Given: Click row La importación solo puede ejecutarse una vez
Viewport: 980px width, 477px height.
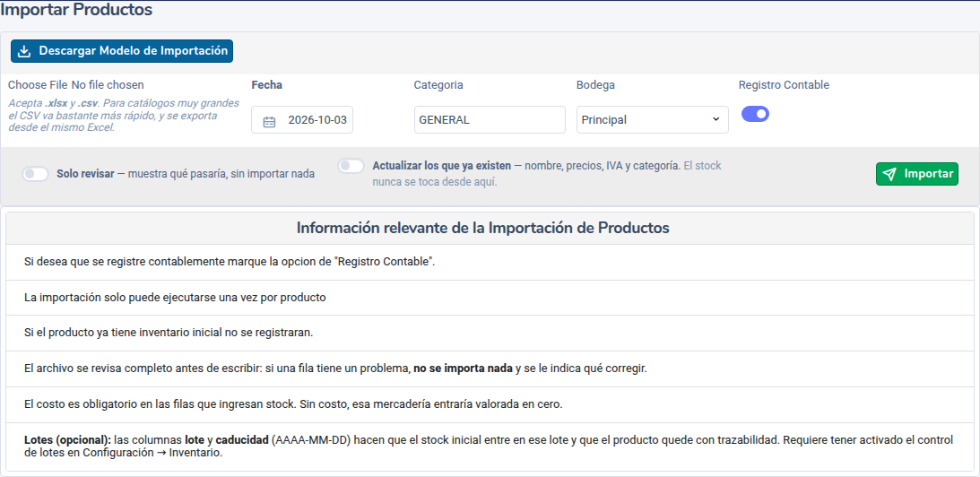Looking at the screenshot, I should [490, 298].
